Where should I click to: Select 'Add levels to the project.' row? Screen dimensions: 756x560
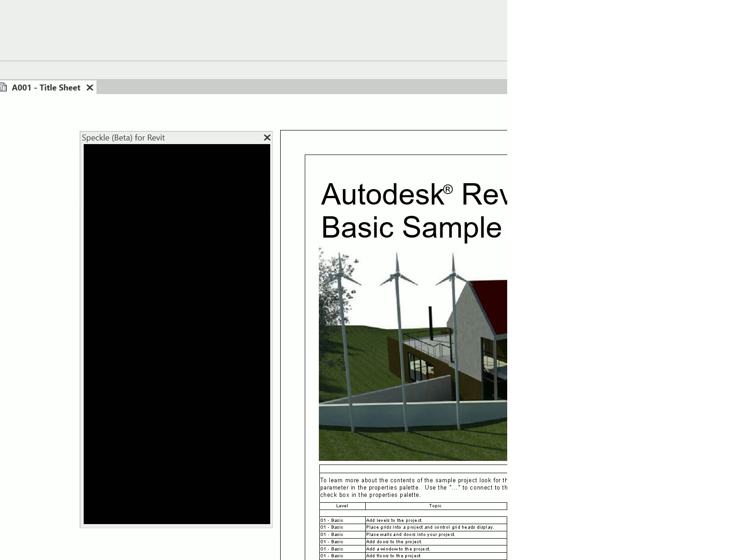coord(413,520)
